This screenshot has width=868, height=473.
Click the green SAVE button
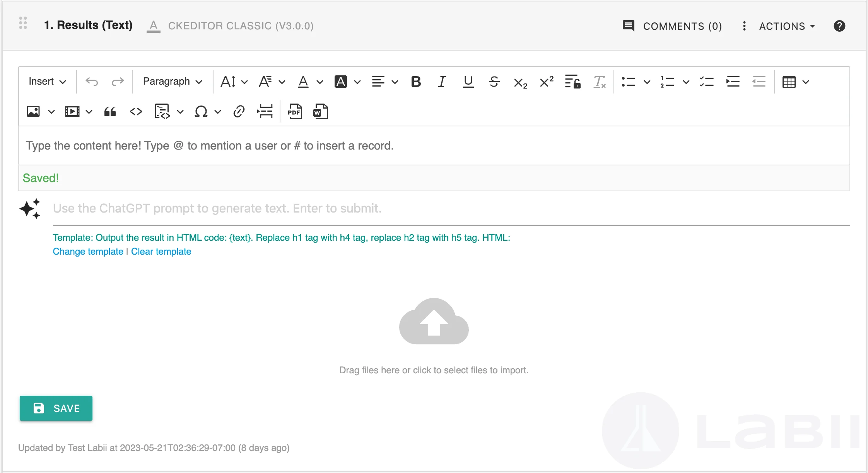56,408
